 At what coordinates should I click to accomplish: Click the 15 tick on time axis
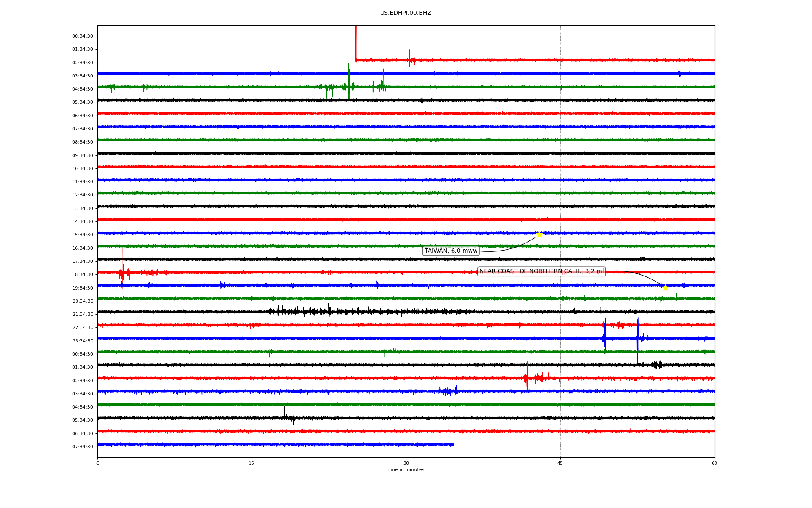(x=252, y=463)
